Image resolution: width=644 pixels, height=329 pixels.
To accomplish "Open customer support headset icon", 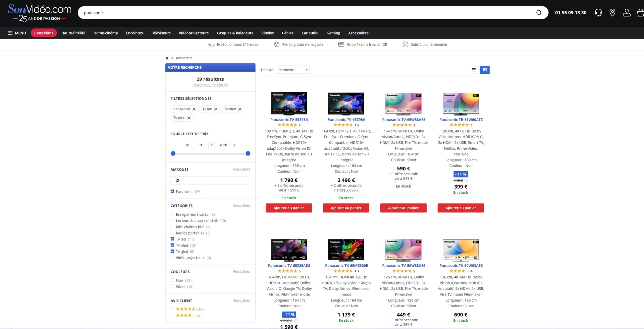I will [x=598, y=13].
